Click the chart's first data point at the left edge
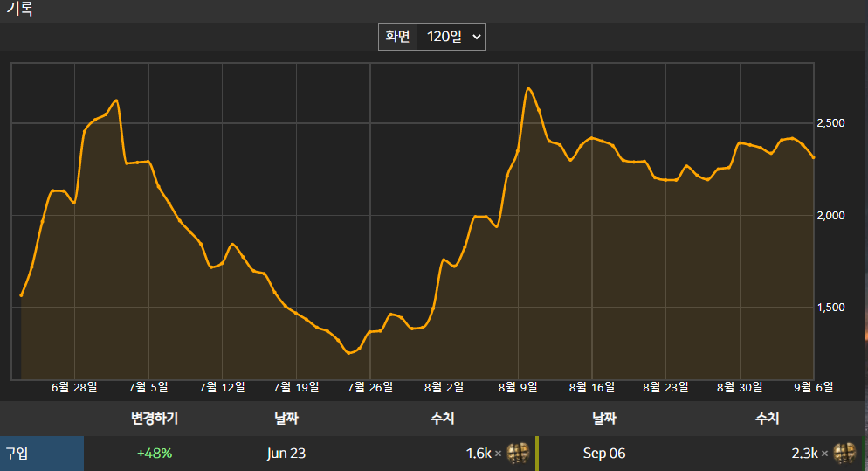The width and height of the screenshot is (868, 471). click(21, 295)
